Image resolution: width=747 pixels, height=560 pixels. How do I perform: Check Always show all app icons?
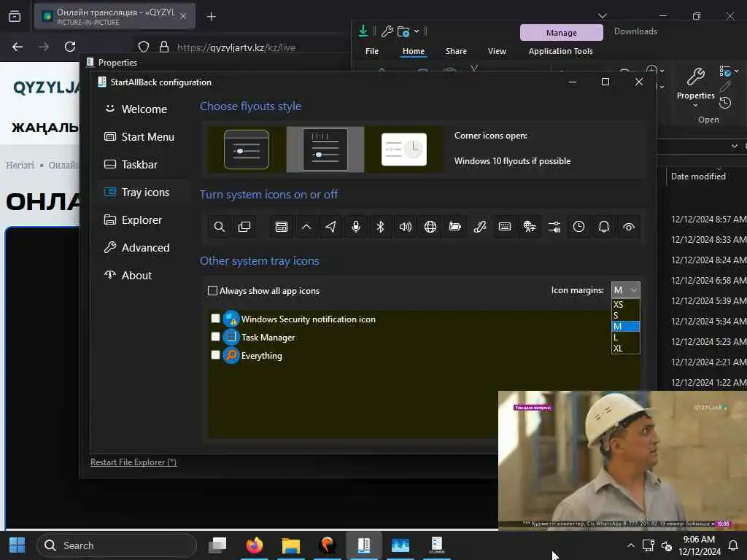(x=264, y=291)
